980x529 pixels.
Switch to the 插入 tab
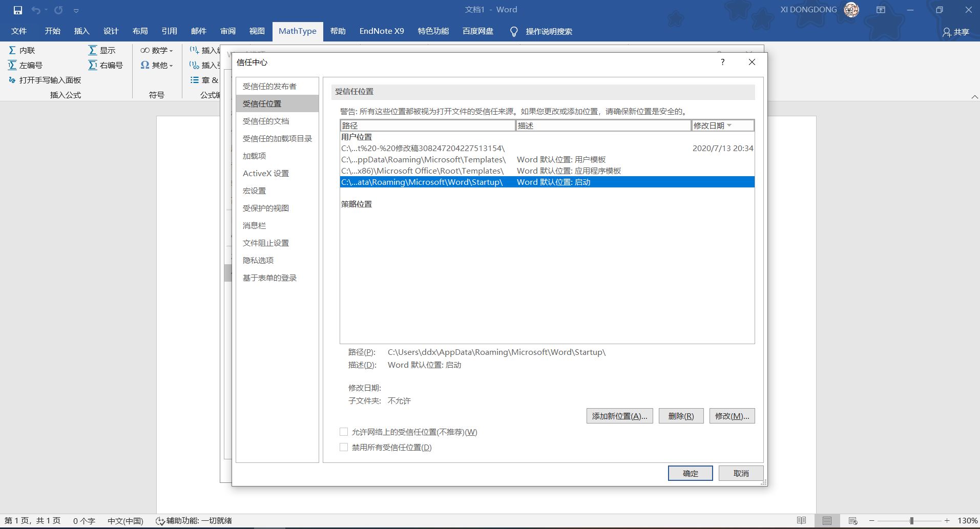click(81, 31)
